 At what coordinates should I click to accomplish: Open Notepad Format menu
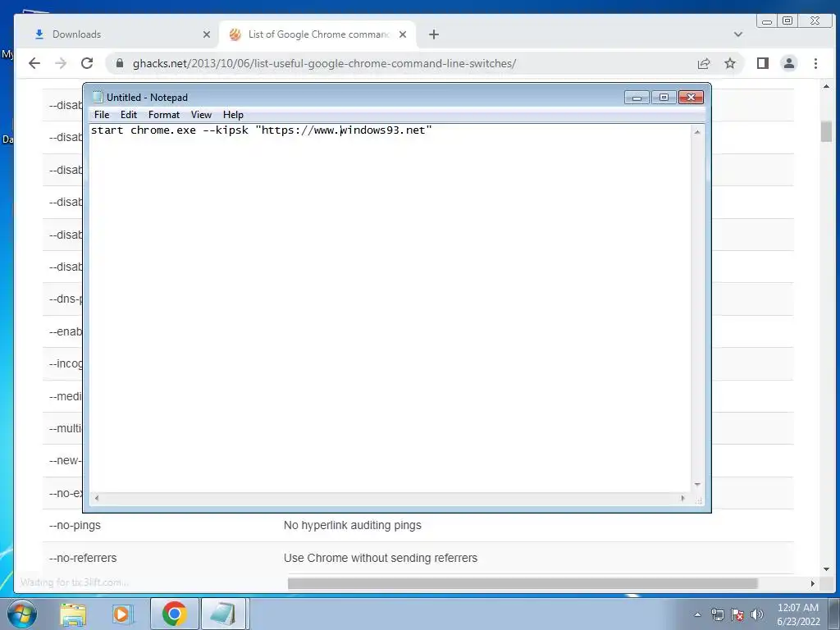[x=164, y=115]
